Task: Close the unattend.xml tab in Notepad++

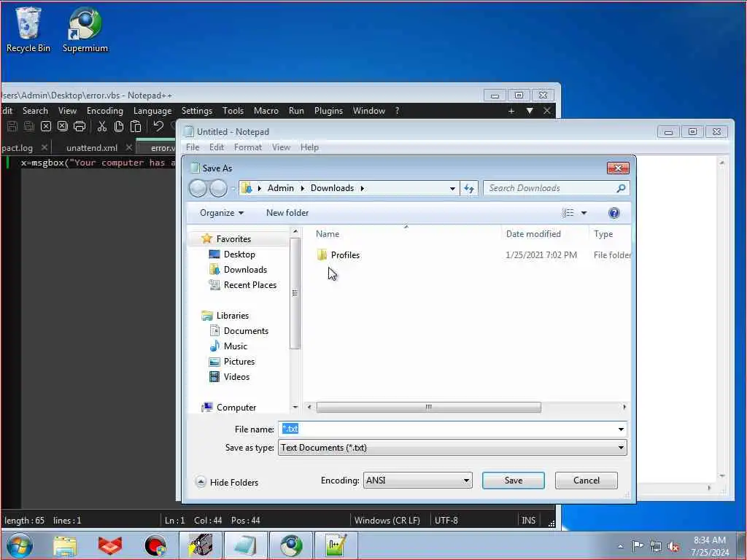Action: click(x=128, y=147)
